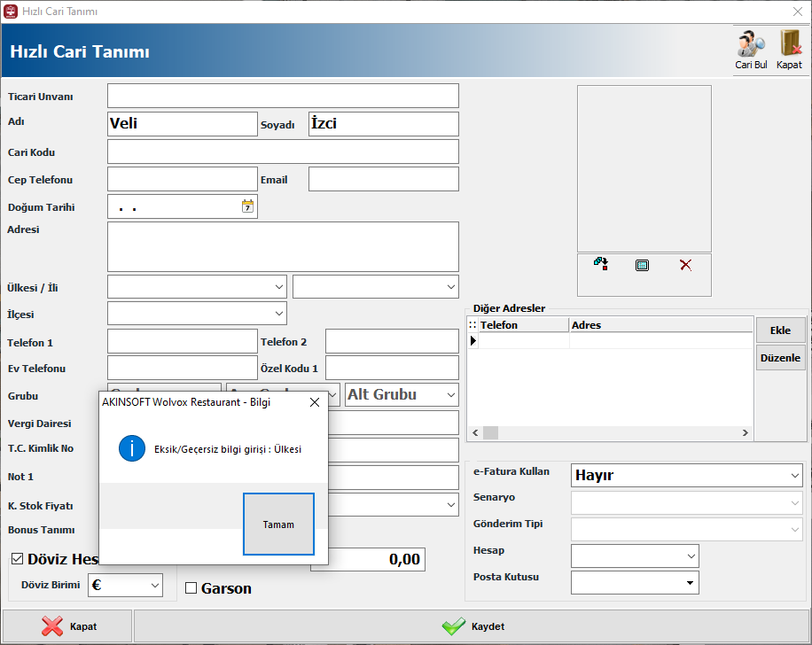Open the Doğum Tarihi calendar picker

tap(247, 206)
